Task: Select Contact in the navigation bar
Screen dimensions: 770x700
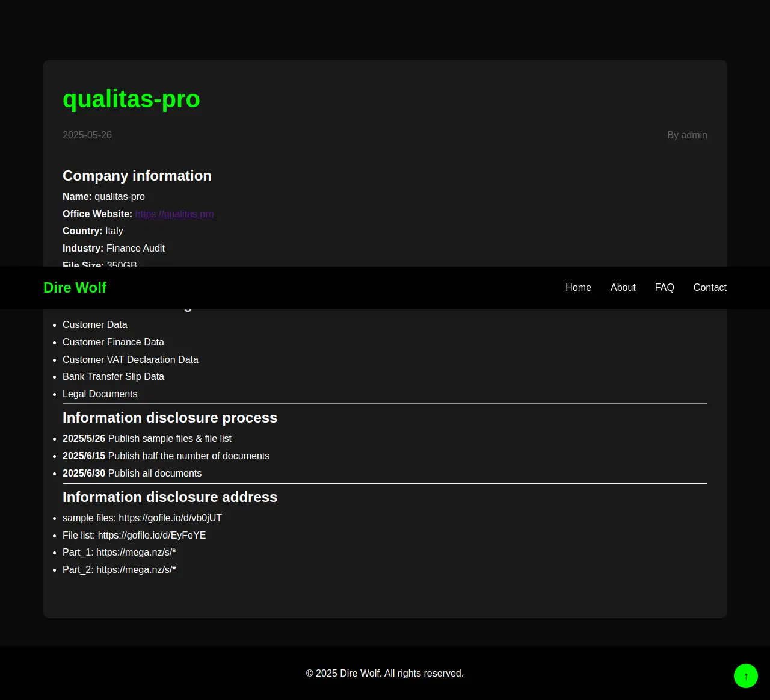Action: point(709,288)
